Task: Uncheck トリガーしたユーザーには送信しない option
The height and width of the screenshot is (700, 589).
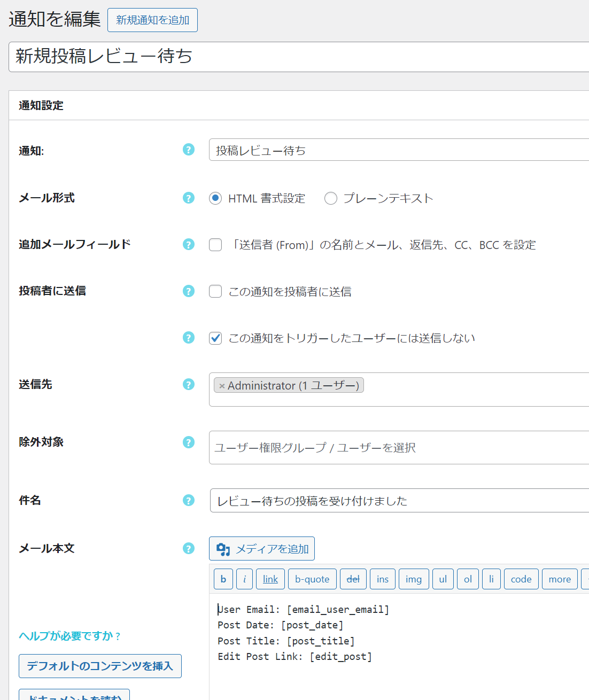Action: click(215, 338)
